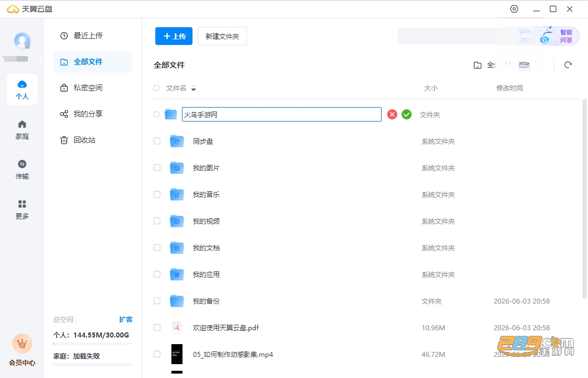Viewport: 588px width, 378px height.
Task: Select 全部文件 in the side menu
Action: 93,62
